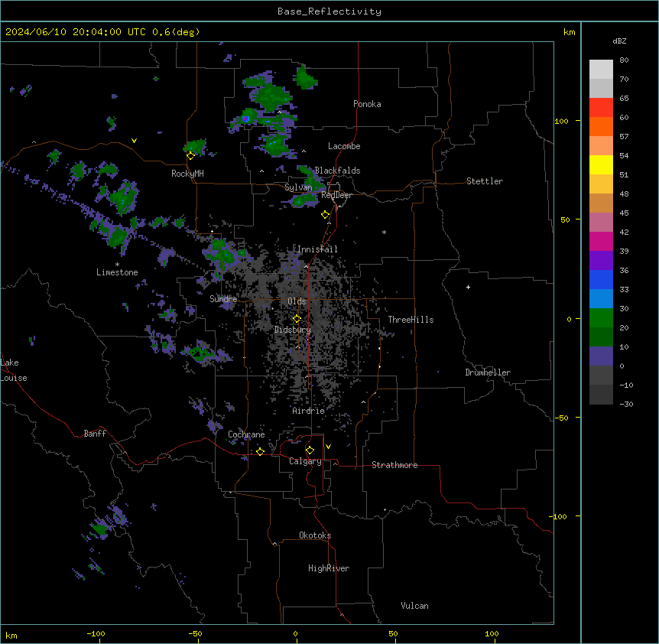This screenshot has width=659, height=644.
Task: Click the white plus marker north of Drumheller
Action: coord(468,287)
